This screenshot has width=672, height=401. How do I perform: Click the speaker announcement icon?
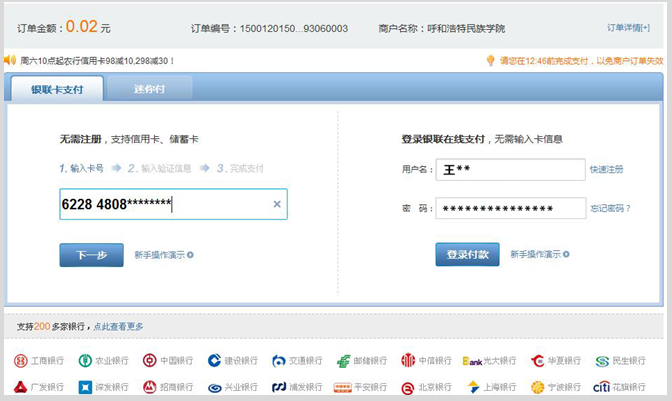tap(10, 60)
